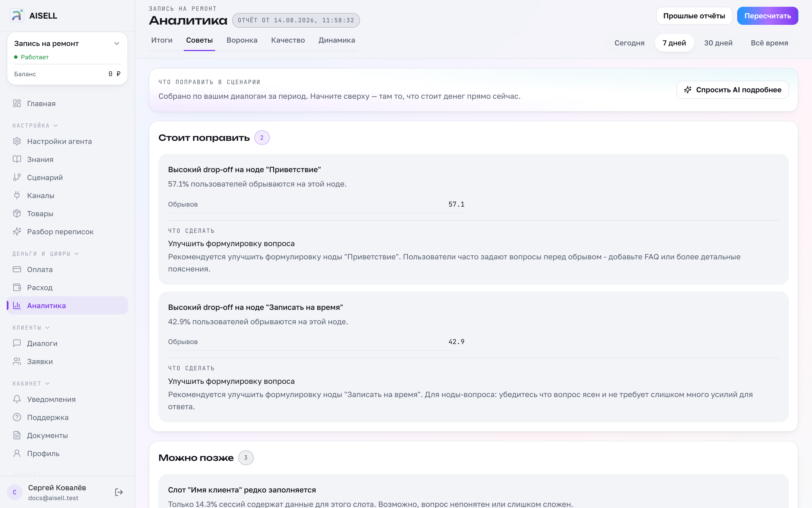The width and height of the screenshot is (812, 508).
Task: Collapse the Деньги и цифры section
Action: click(46, 254)
